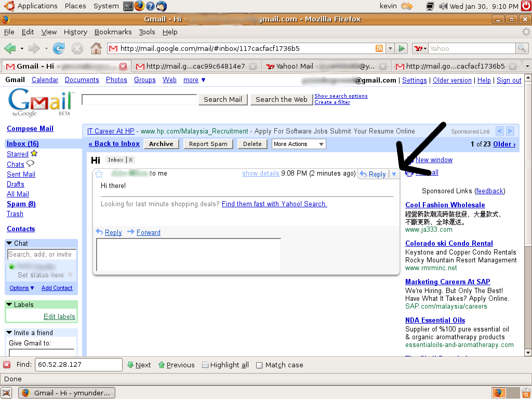Delete the message
This screenshot has height=399, width=532.
tap(252, 144)
